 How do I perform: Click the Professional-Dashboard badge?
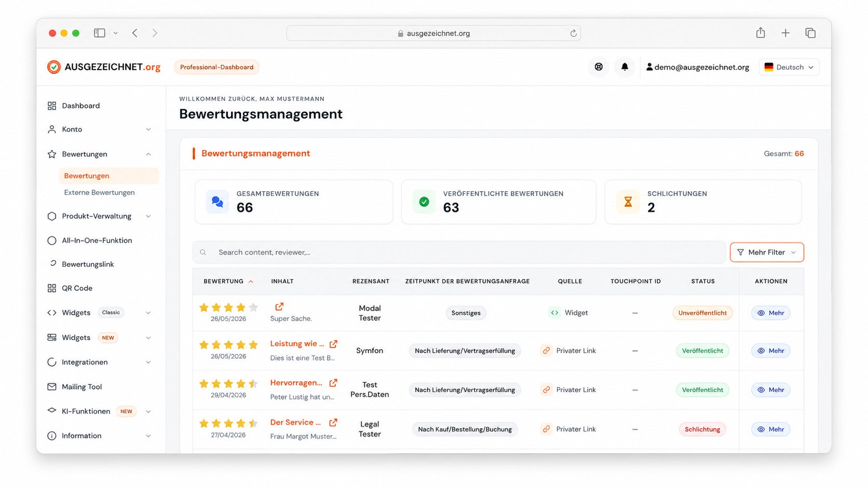click(x=216, y=67)
